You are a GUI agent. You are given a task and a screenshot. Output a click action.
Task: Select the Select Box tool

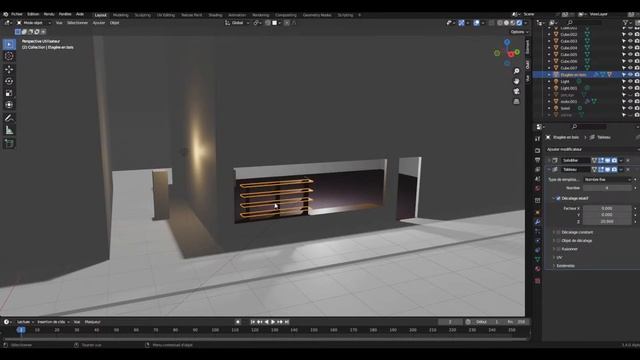9,44
